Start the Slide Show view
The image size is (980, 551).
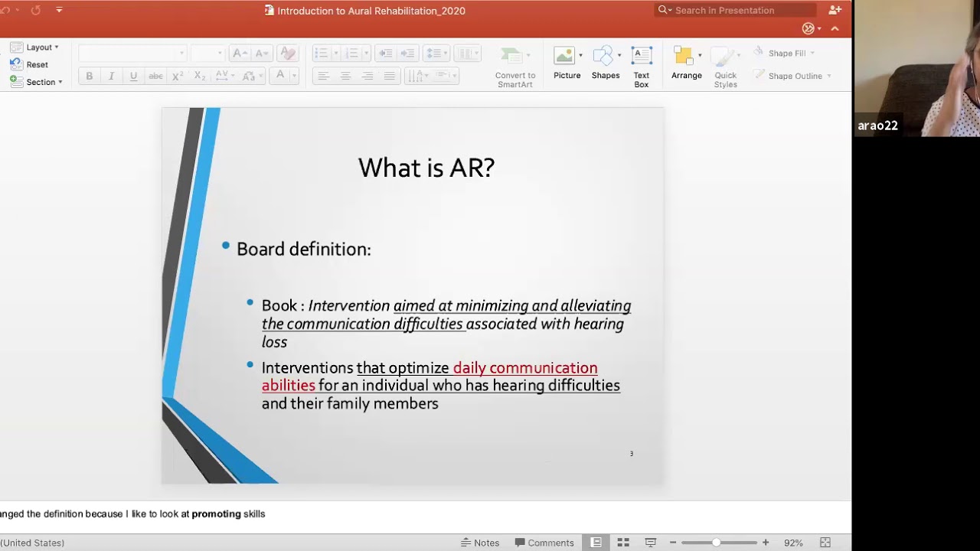[651, 543]
